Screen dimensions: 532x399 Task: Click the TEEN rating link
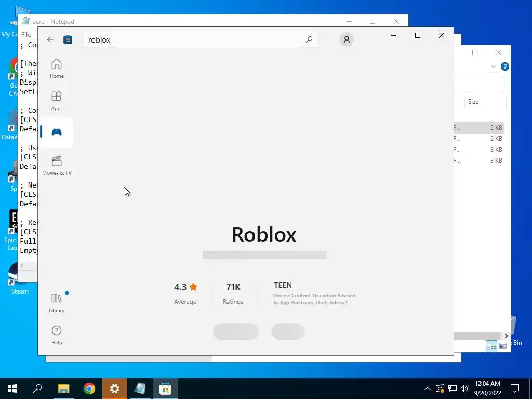tap(283, 285)
